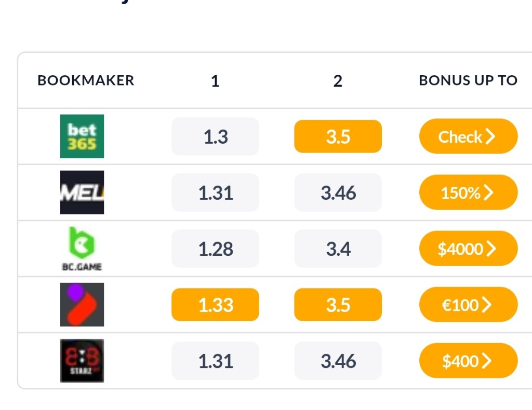This screenshot has height=410, width=532.
Task: Select the BC.GAME logo
Action: [x=82, y=249]
